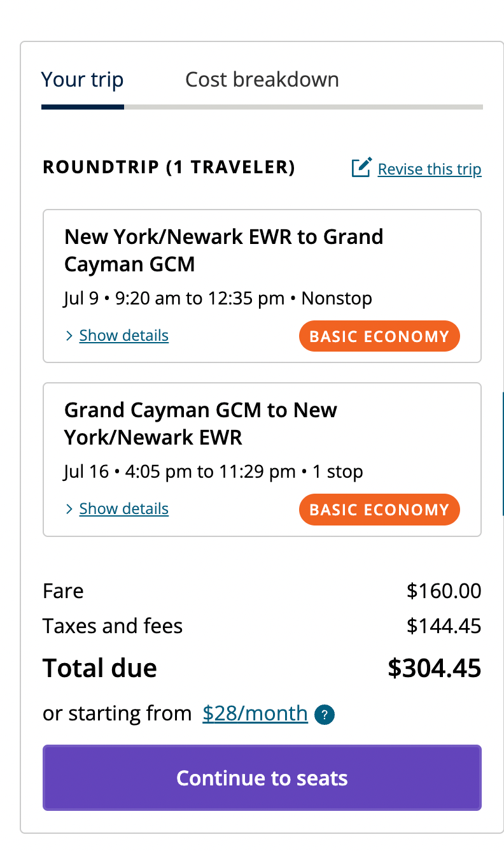Switch to the Cost breakdown tab
This screenshot has height=851, width=504.
[262, 80]
